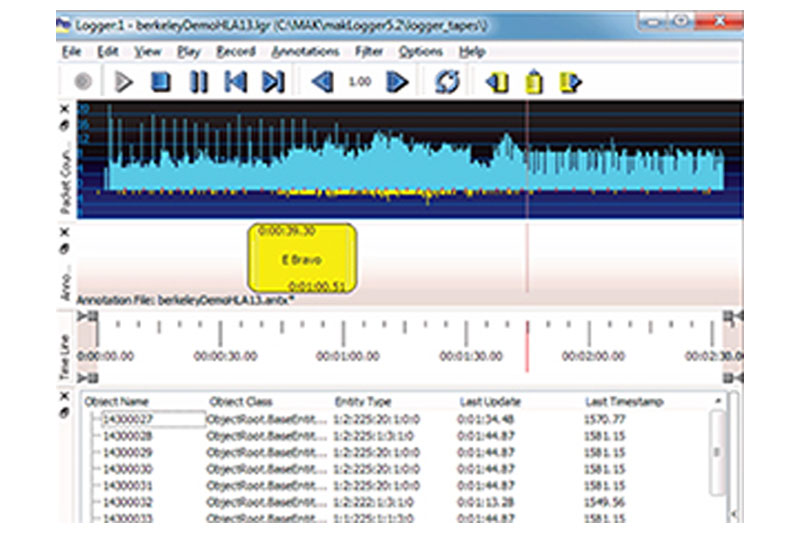Sort by Object Class column header
800x533 pixels.
[241, 401]
